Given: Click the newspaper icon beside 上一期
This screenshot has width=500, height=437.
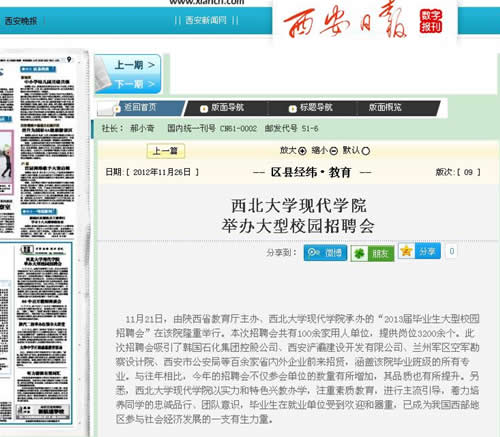Looking at the screenshot, I should point(103,74).
